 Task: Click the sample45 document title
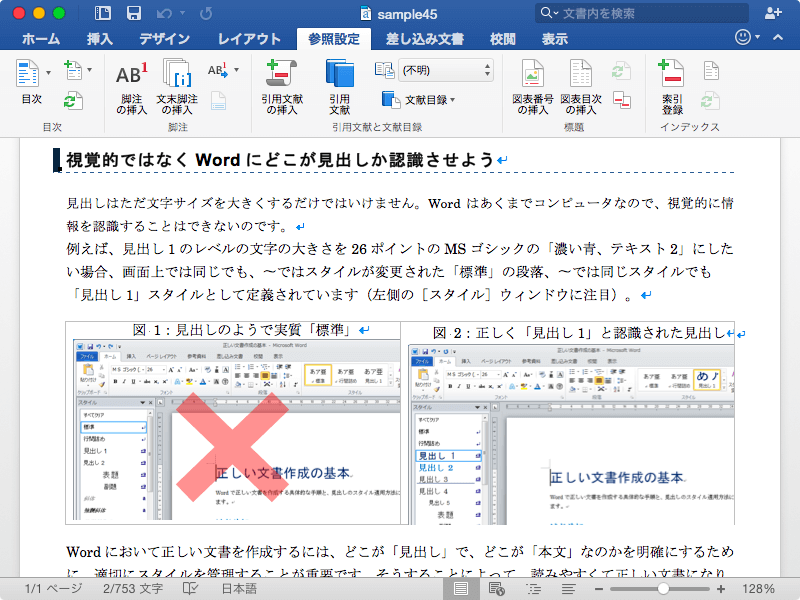[407, 14]
